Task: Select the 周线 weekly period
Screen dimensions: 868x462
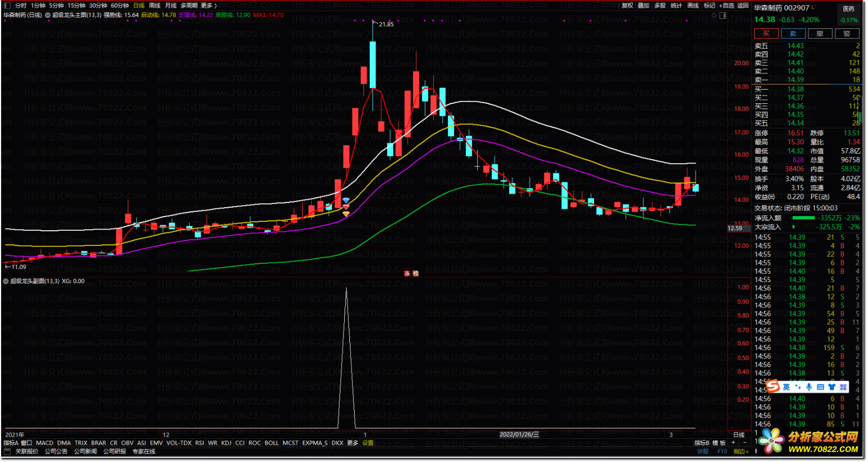Action: coord(155,6)
